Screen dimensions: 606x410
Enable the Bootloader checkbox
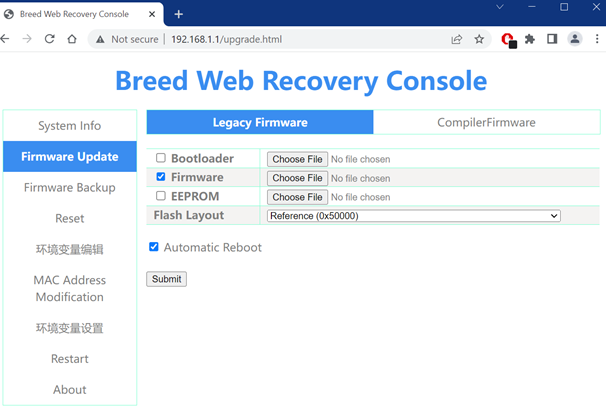point(161,158)
